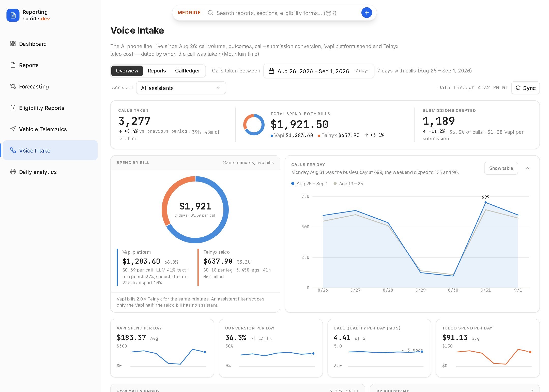Click the Submissions created 1,189 value

pyautogui.click(x=439, y=121)
